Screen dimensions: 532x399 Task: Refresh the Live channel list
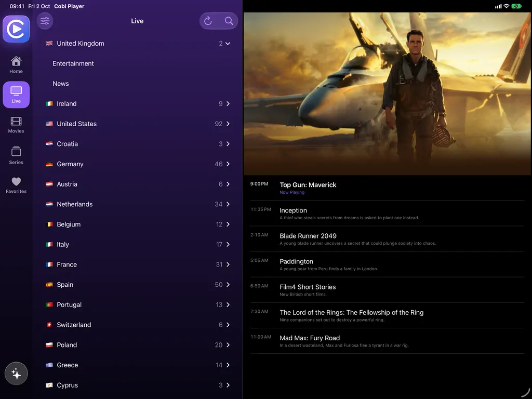tap(208, 21)
